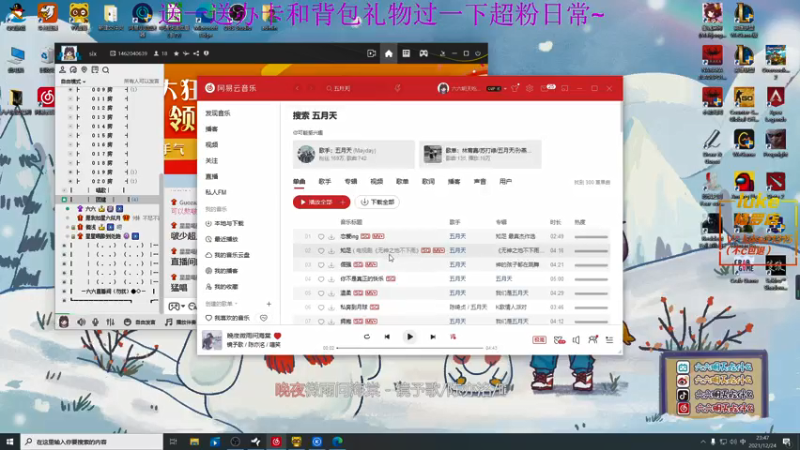The height and width of the screenshot is (450, 800).
Task: Like song 01 恋爱ing heart icon
Action: pos(321,237)
